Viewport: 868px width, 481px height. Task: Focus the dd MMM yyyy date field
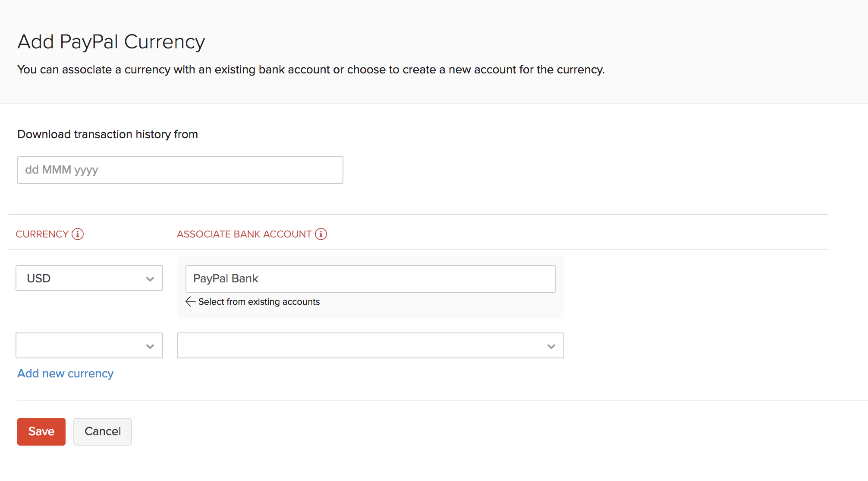(x=180, y=170)
